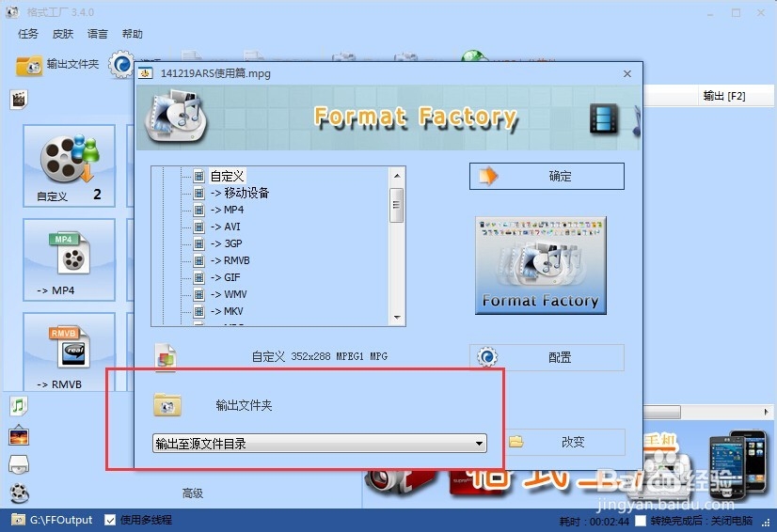Click the profile file icon beside 352x288
The image size is (777, 532).
tap(166, 356)
